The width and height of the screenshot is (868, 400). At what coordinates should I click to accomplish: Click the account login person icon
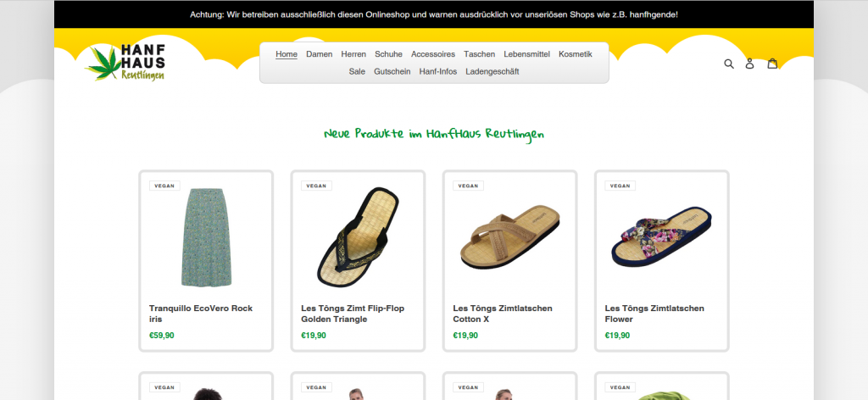coord(749,64)
